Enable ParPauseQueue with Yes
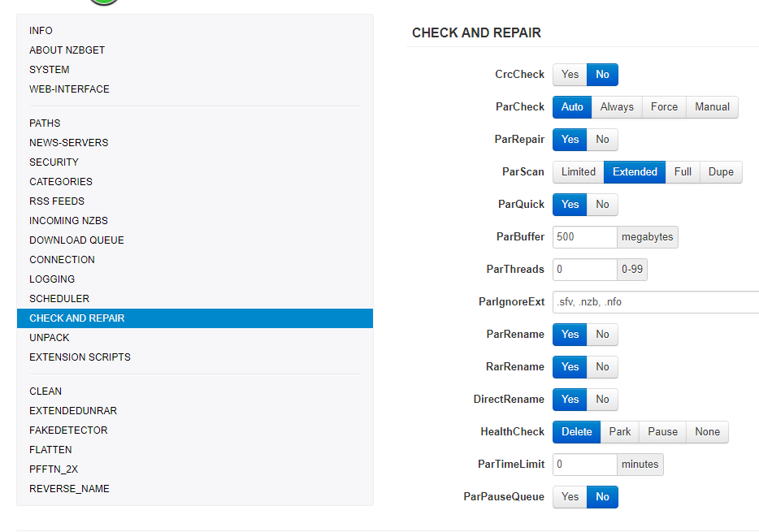The image size is (759, 532). tap(570, 497)
